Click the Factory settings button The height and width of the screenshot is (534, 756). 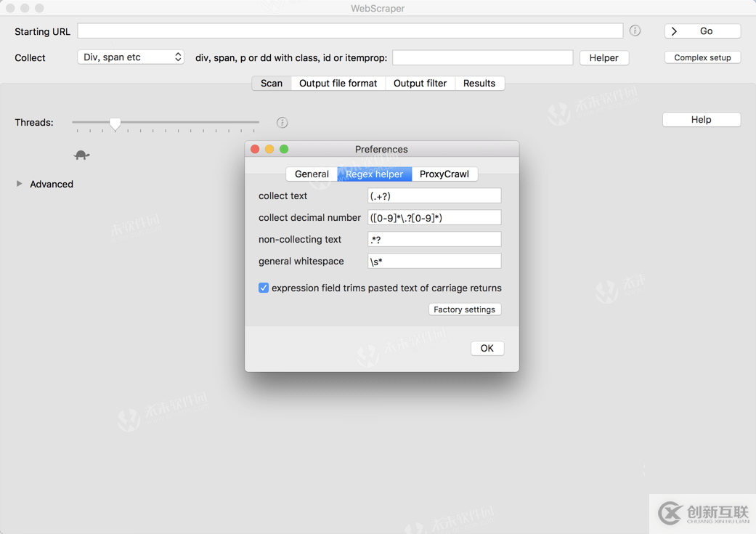click(465, 309)
